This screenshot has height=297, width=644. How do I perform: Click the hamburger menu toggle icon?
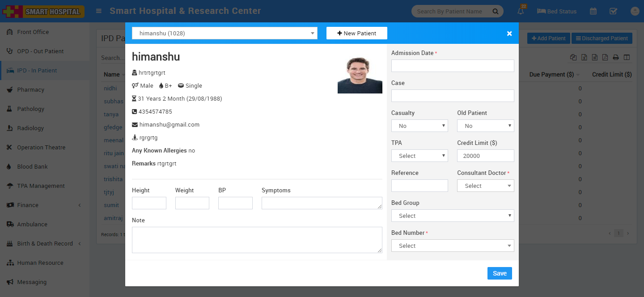pos(99,11)
